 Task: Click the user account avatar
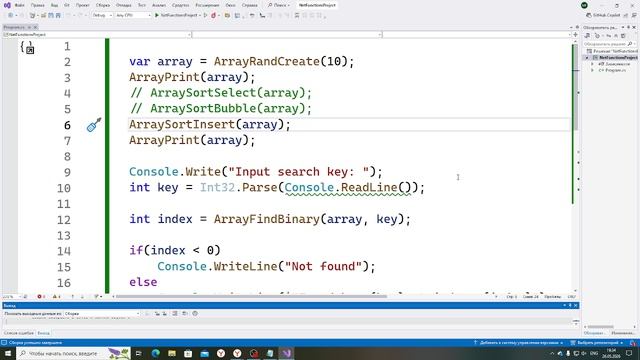pyautogui.click(x=584, y=5)
